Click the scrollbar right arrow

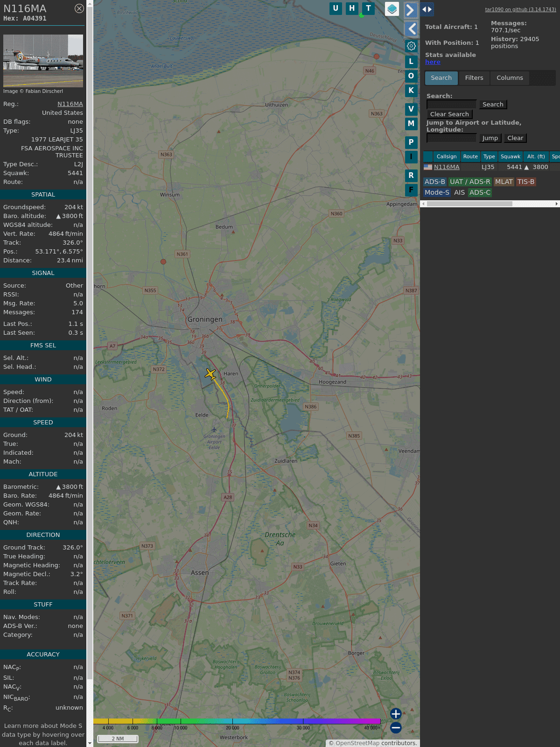[557, 204]
